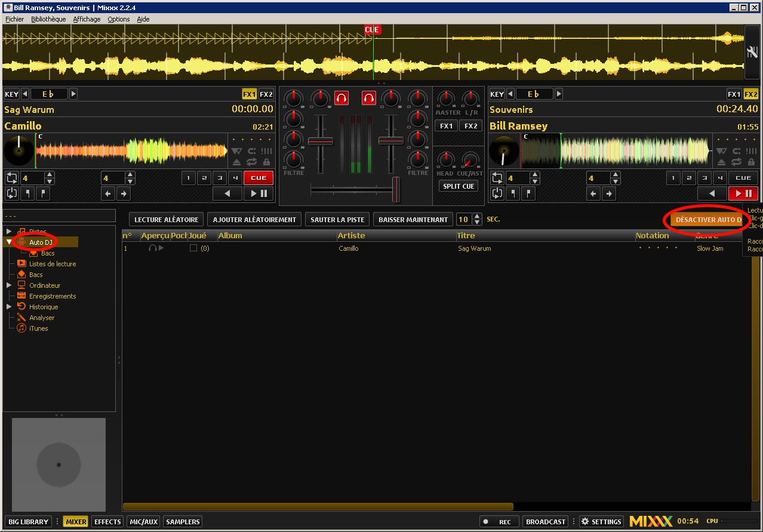Viewport: 763px width, 532px height.
Task: Click reloop button on Bill Ramsey deck
Action: pyautogui.click(x=497, y=193)
